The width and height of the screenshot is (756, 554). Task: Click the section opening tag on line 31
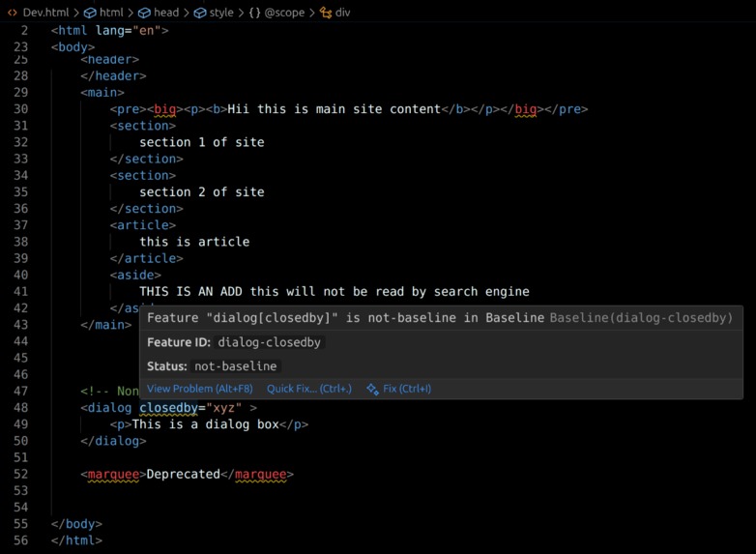click(x=143, y=126)
